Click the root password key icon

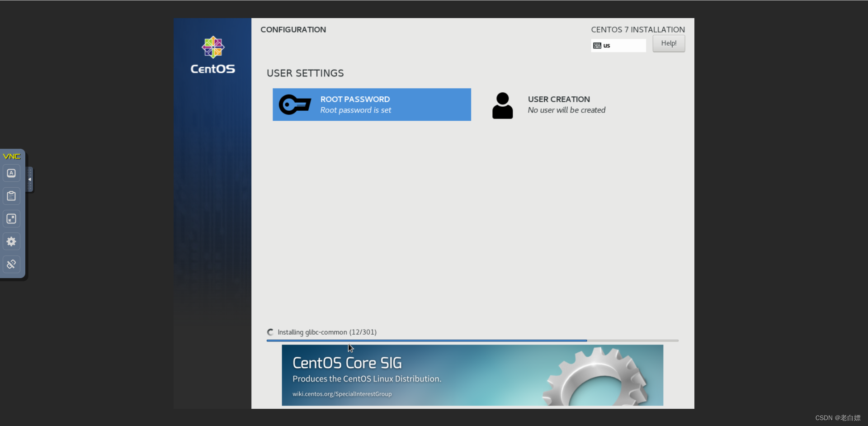(295, 104)
